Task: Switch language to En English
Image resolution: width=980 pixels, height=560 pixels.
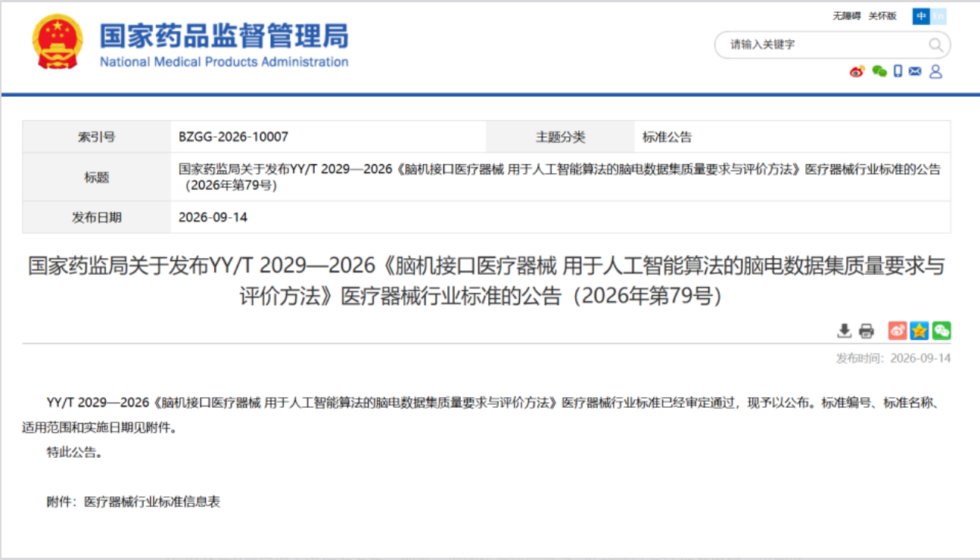Action: click(938, 16)
